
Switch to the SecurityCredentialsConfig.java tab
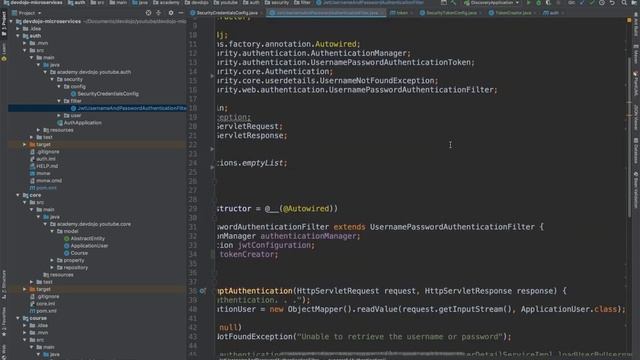tap(227, 13)
